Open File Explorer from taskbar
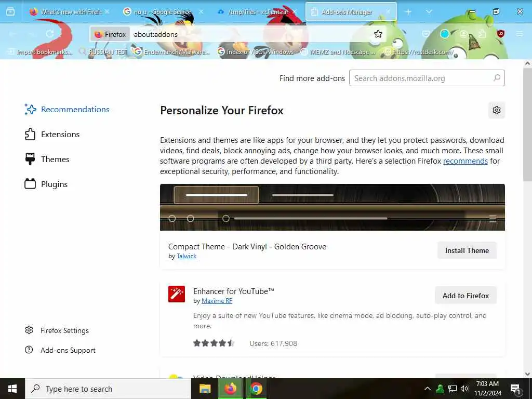 (205, 389)
